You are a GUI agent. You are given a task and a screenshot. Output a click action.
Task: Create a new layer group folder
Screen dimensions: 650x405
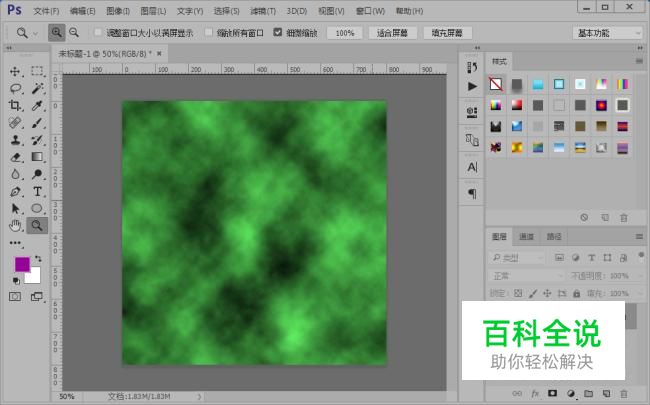click(588, 393)
